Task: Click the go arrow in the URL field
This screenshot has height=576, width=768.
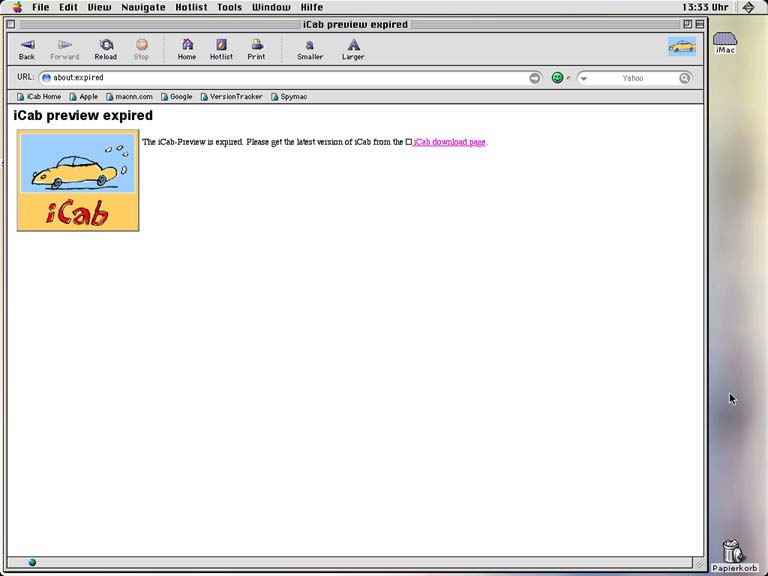Action: tap(535, 78)
